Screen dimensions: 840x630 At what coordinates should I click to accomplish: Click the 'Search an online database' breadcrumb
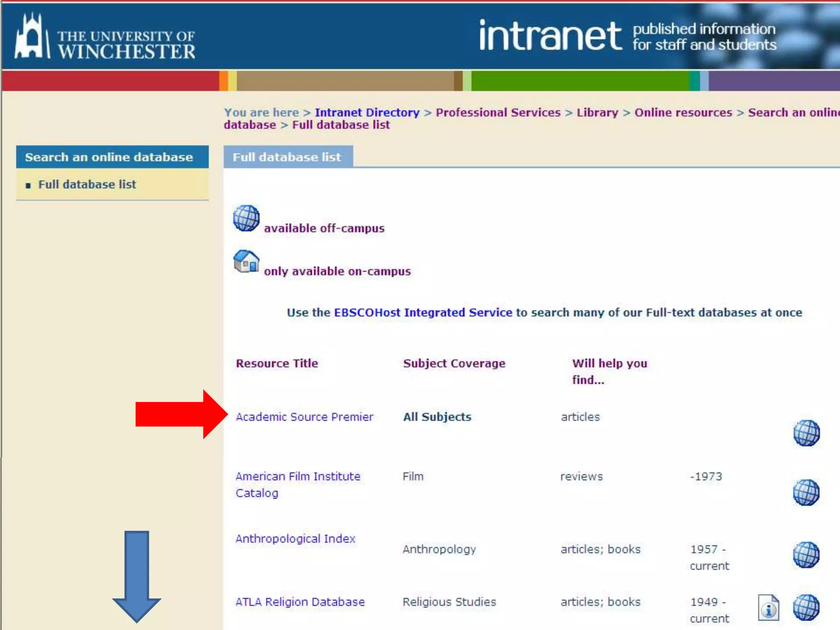tap(794, 112)
